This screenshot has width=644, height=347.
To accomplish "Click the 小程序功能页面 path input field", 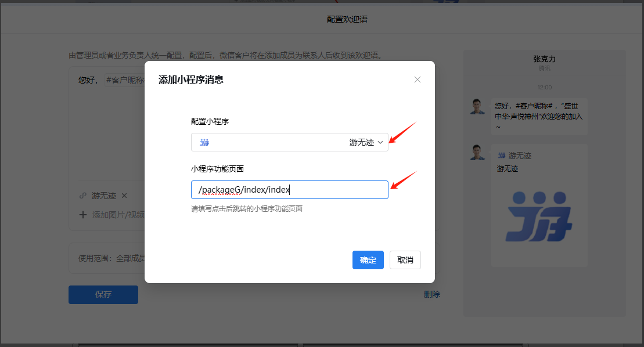I will point(289,190).
